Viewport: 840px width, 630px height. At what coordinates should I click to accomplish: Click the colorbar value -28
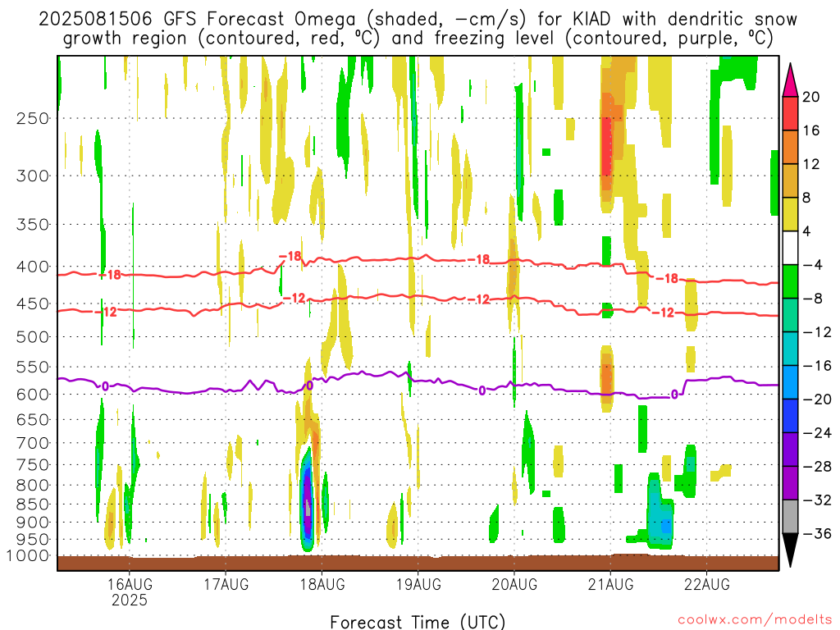click(817, 467)
